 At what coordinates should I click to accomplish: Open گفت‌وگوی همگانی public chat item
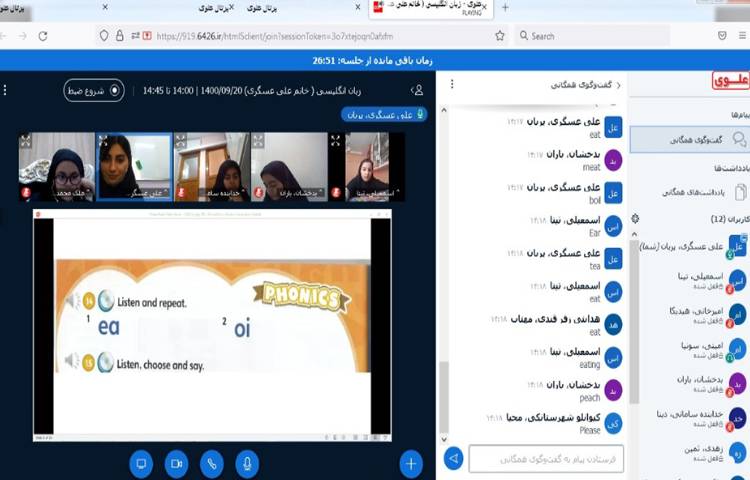[690, 140]
